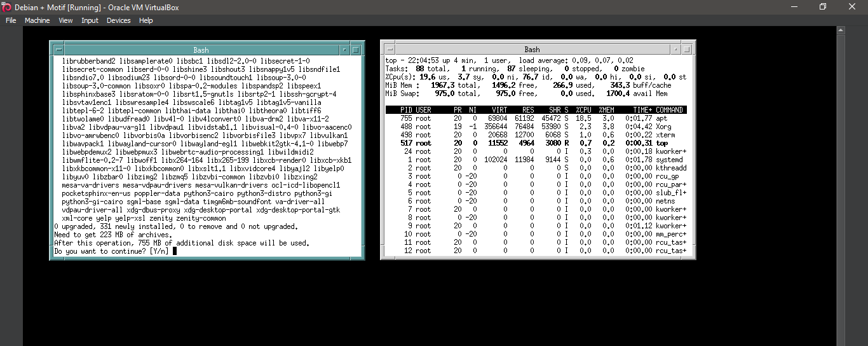Maximize the right Bash top window

click(x=687, y=49)
